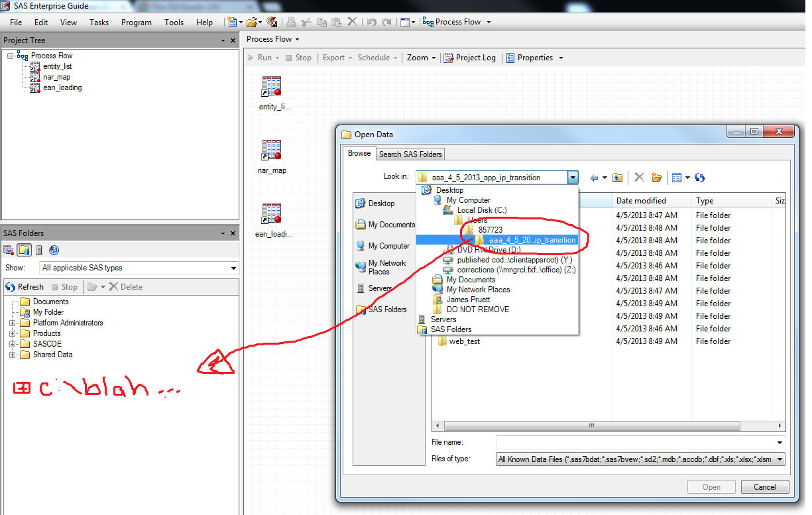Open the Project Log

pos(469,58)
